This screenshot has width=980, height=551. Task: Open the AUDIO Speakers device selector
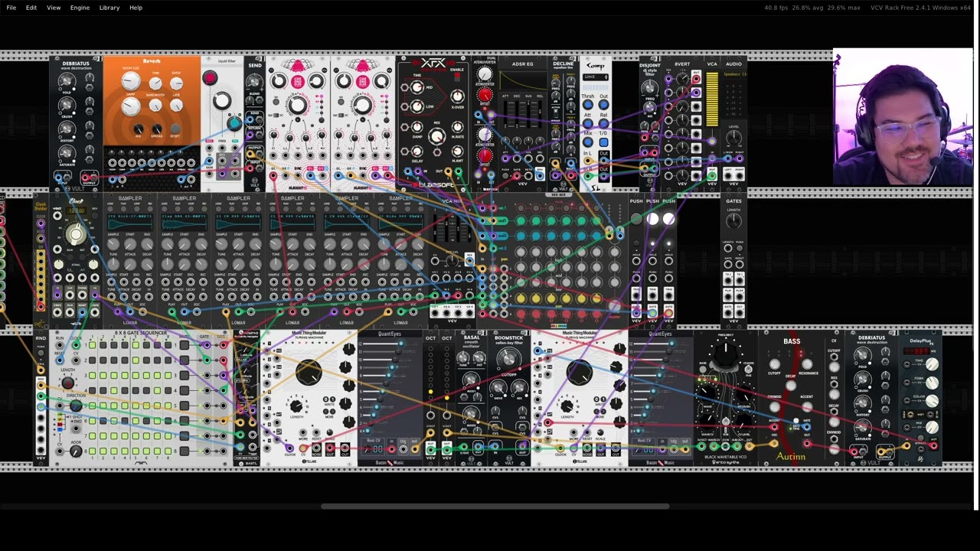click(x=733, y=74)
